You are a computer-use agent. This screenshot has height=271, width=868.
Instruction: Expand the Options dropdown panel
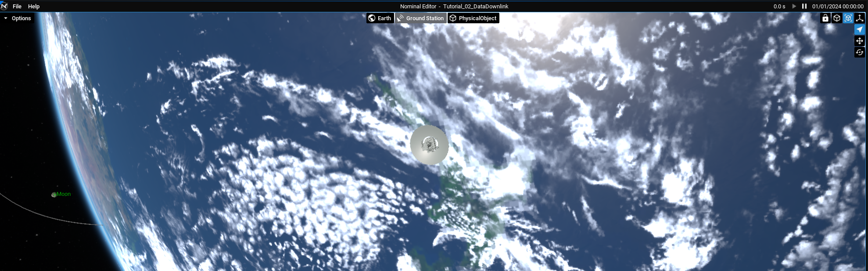18,18
